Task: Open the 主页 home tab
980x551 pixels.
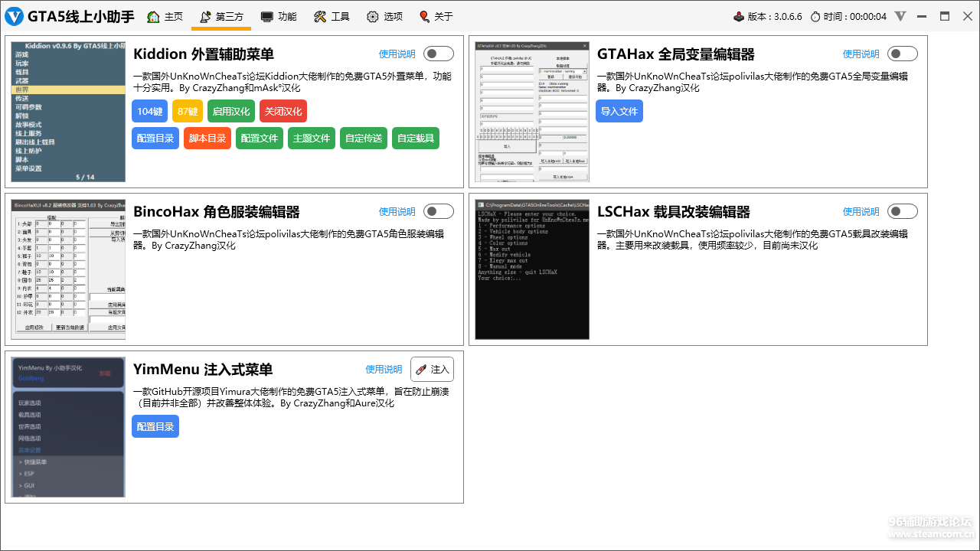Action: tap(165, 16)
